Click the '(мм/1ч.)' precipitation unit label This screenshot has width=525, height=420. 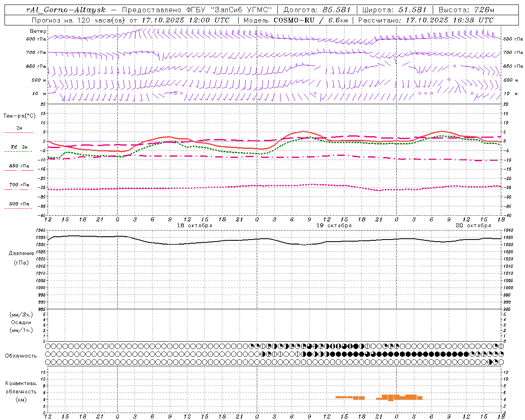point(21,330)
